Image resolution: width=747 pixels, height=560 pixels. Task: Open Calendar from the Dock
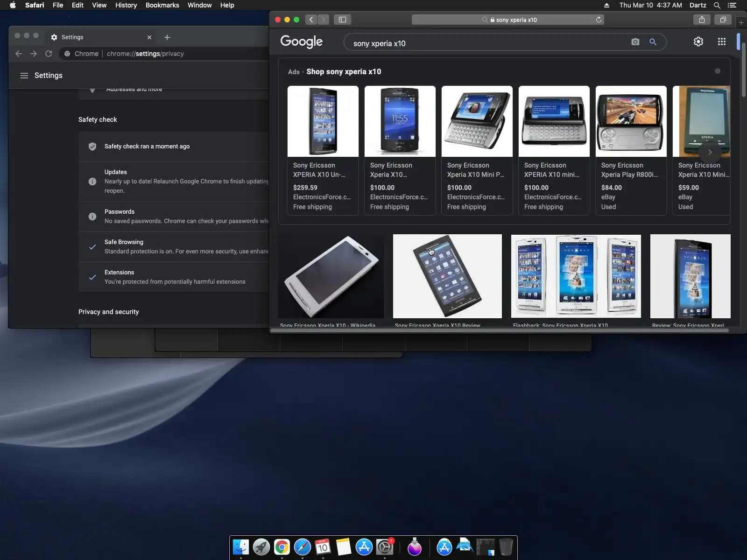coord(323,547)
